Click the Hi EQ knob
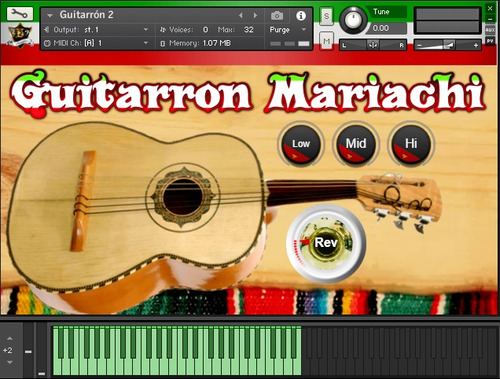500x379 pixels. click(x=411, y=144)
